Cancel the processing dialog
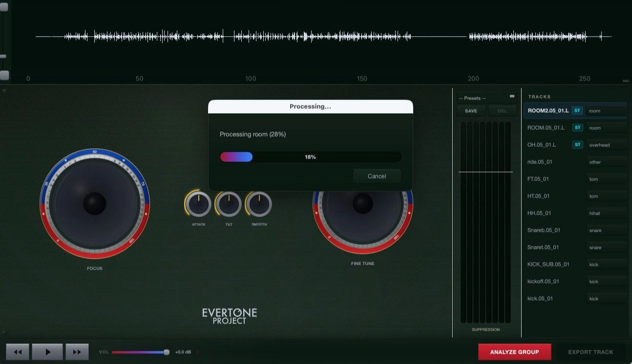This screenshot has height=364, width=632. click(377, 176)
